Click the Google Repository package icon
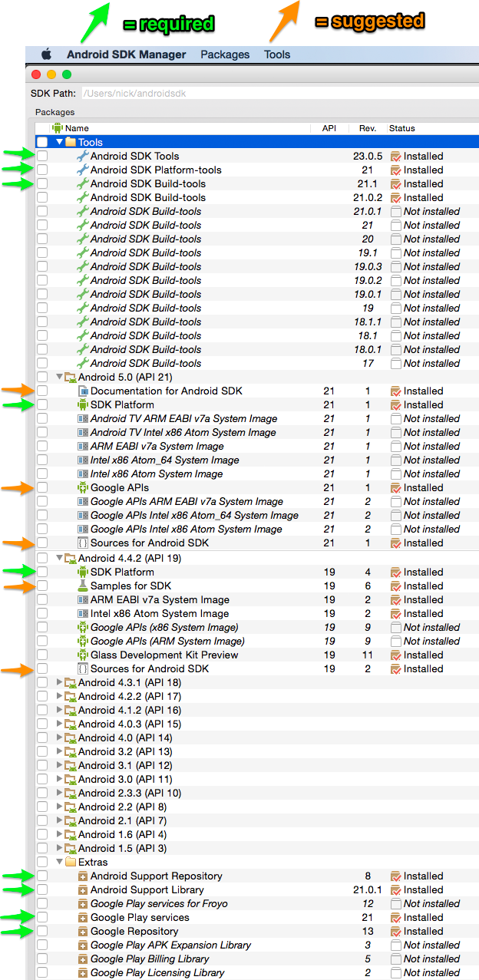Viewport: 479px width, 980px height. 83,931
